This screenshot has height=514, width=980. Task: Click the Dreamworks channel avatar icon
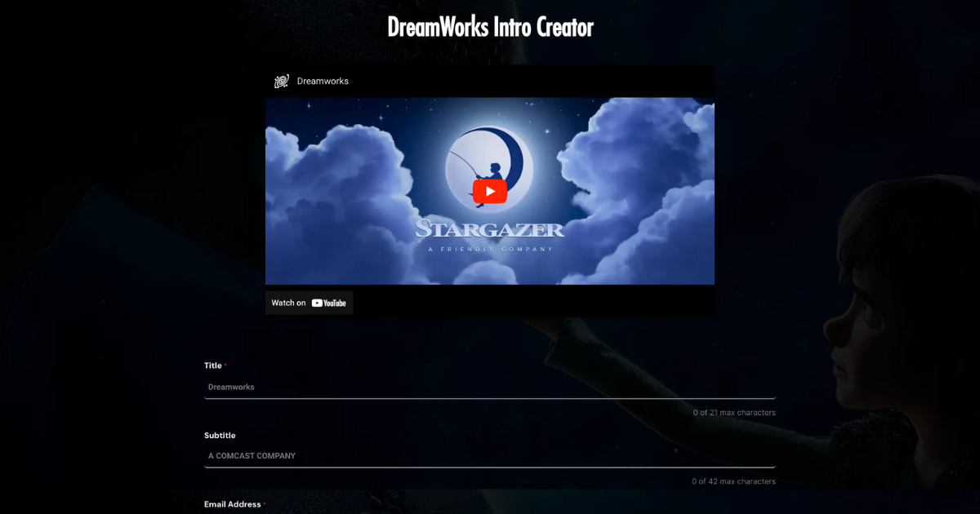(281, 81)
